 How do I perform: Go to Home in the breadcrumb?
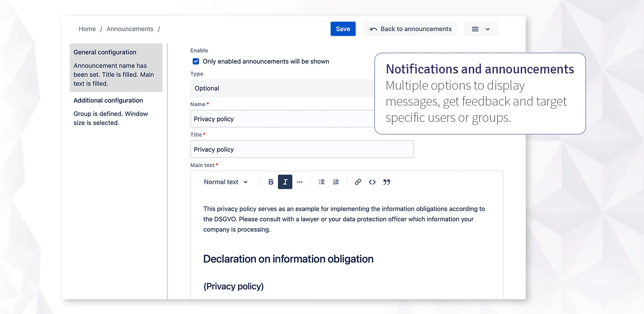pyautogui.click(x=87, y=29)
